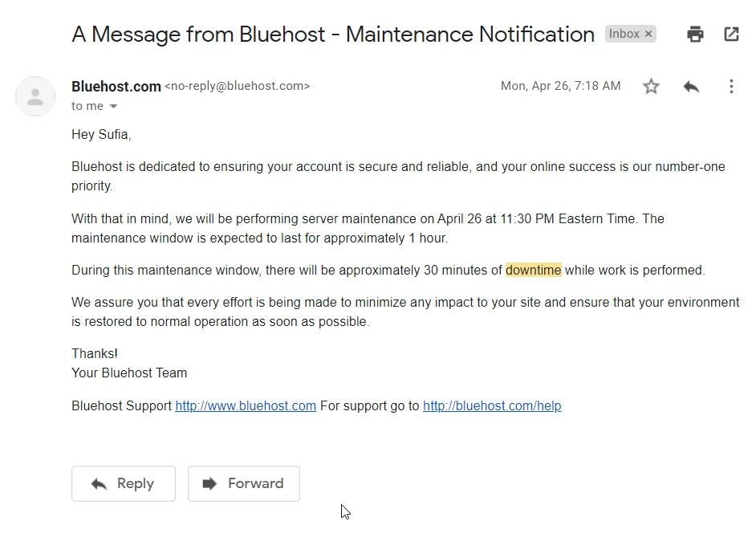Screen dimensions: 756x558
Task: Open the More options three-dot menu
Action: coord(731,87)
